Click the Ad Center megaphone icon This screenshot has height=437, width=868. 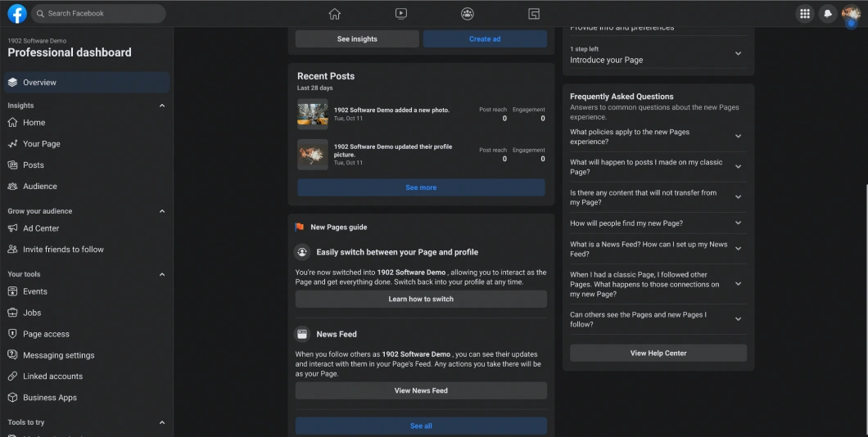pos(13,228)
